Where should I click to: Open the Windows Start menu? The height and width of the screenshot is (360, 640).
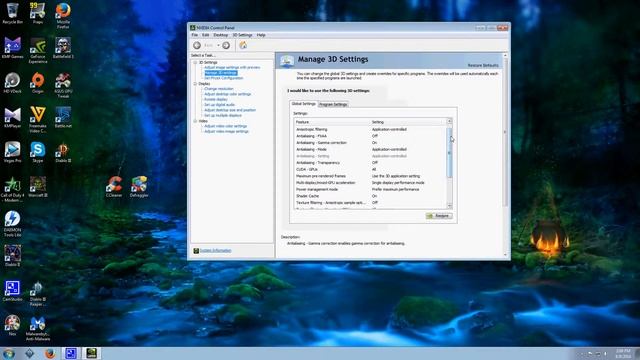(9, 353)
